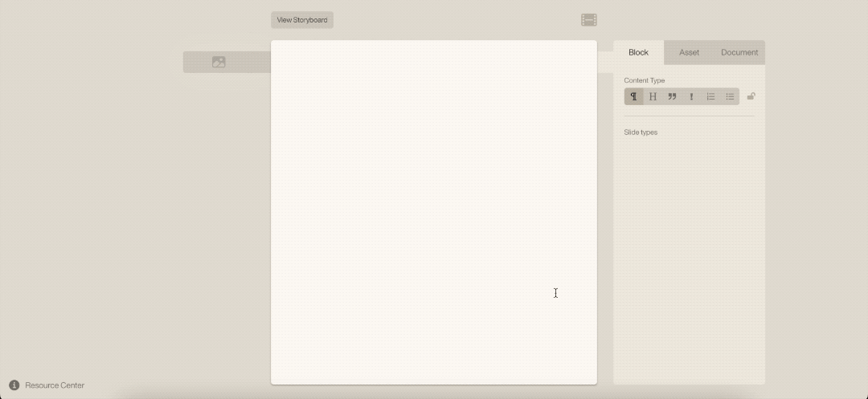The height and width of the screenshot is (399, 868).
Task: Click inside the blank document editor
Action: tap(433, 212)
